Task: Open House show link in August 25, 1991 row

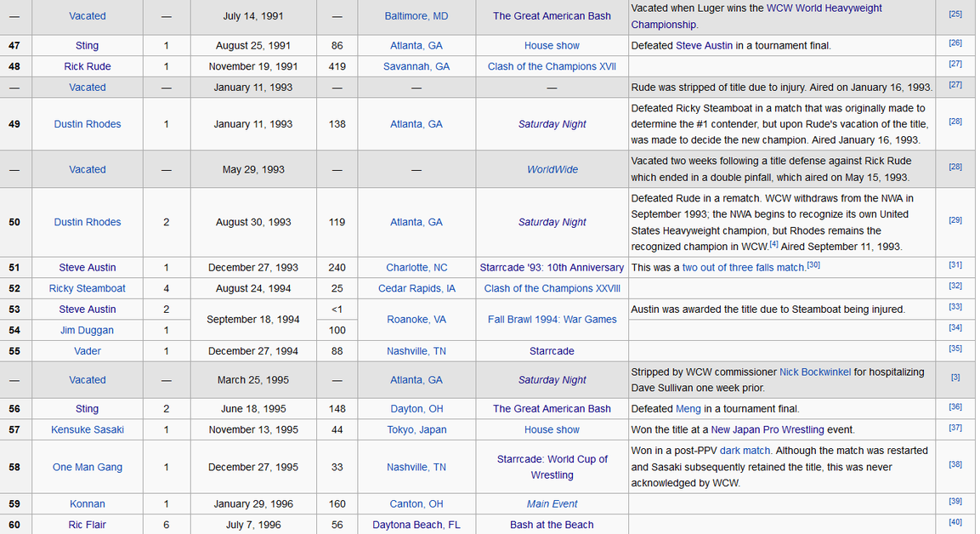Action: point(552,46)
